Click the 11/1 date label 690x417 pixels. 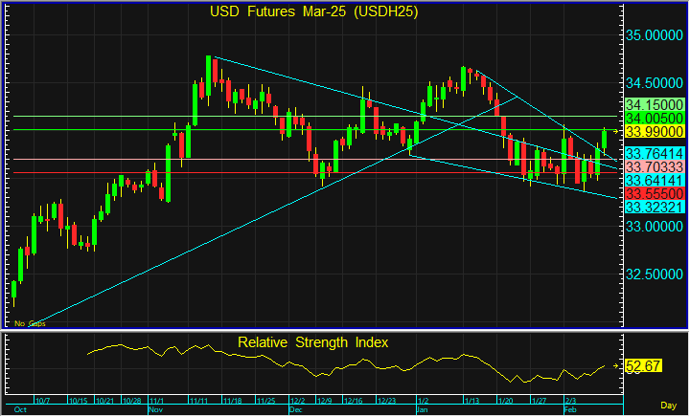157,401
